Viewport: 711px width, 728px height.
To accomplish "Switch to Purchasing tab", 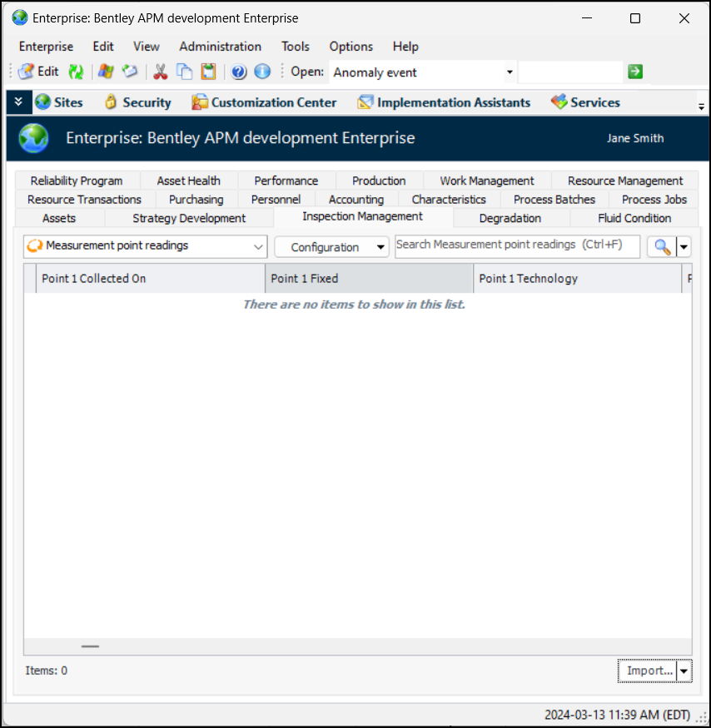I will point(196,199).
